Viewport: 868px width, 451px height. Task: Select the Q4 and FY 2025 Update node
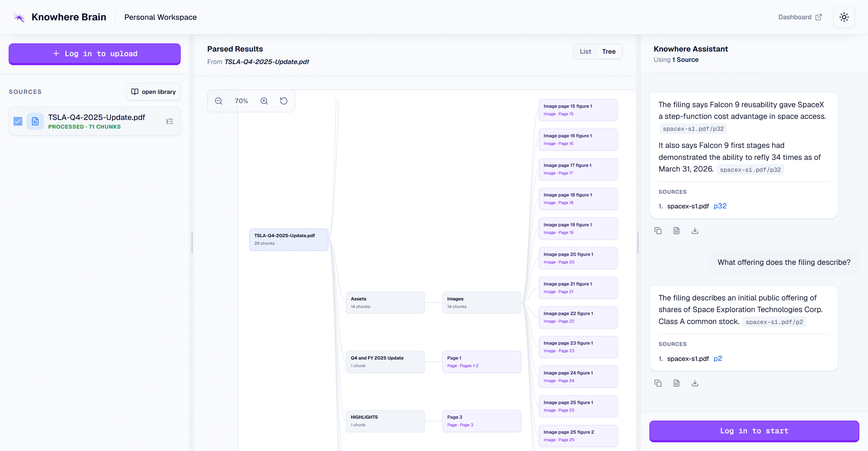coord(385,362)
